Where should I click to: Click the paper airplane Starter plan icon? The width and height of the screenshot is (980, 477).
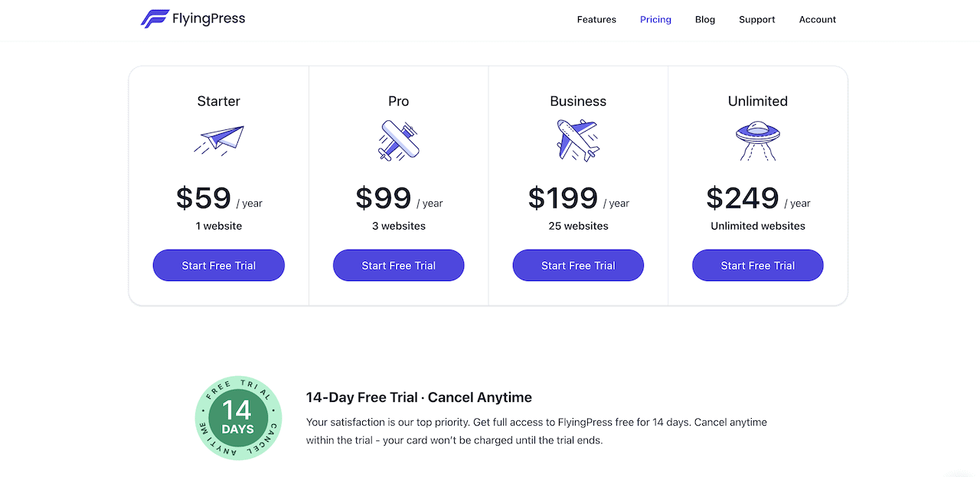[x=218, y=139]
